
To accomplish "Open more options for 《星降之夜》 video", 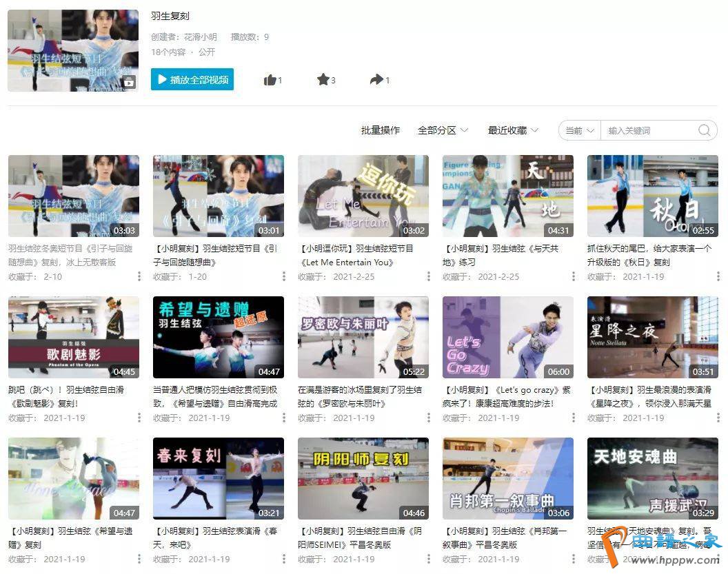I will pyautogui.click(x=718, y=418).
